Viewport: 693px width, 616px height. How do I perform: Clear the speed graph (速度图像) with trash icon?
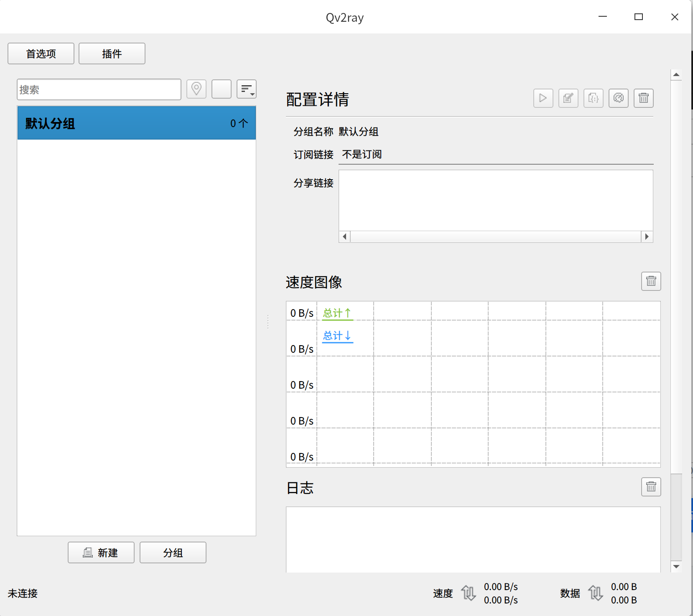point(651,281)
